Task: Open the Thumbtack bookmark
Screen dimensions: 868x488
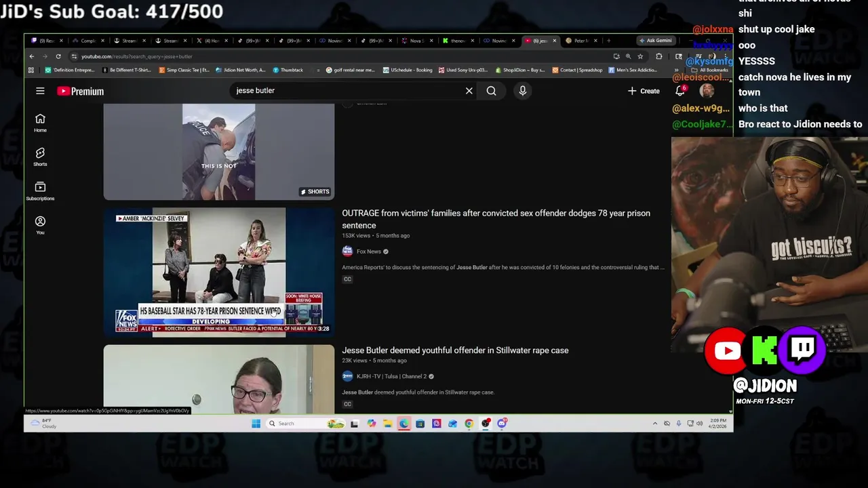Action: tap(288, 70)
